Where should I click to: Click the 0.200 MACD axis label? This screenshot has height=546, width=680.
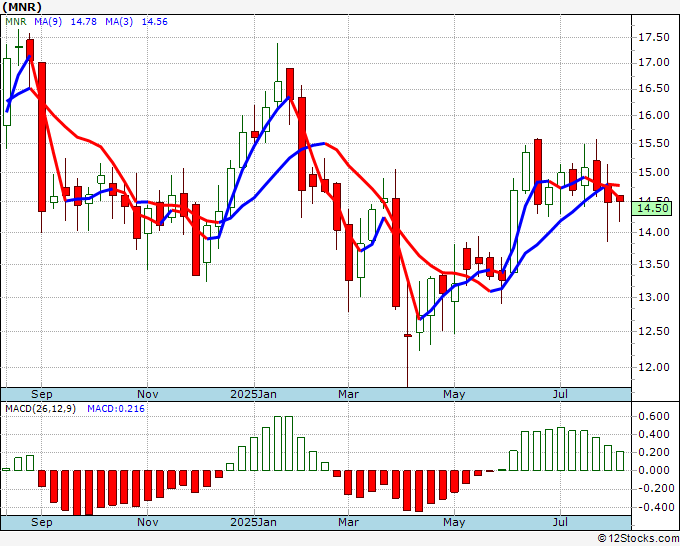pyautogui.click(x=654, y=452)
